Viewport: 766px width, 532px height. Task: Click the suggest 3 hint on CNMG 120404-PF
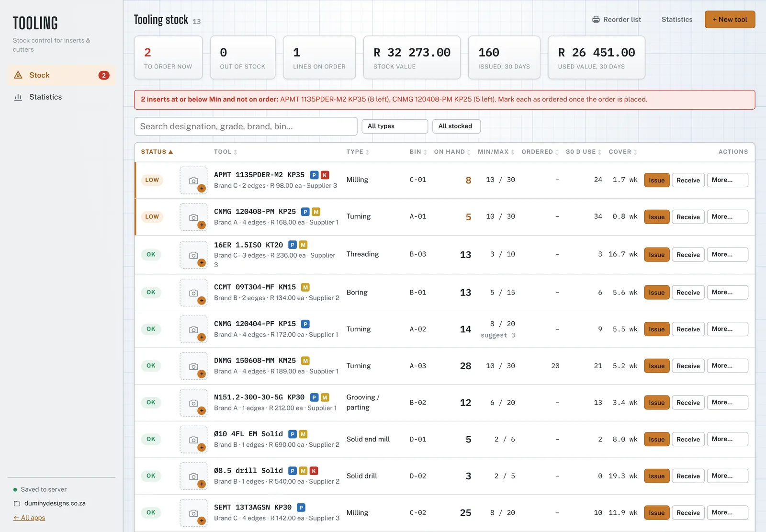(x=498, y=335)
